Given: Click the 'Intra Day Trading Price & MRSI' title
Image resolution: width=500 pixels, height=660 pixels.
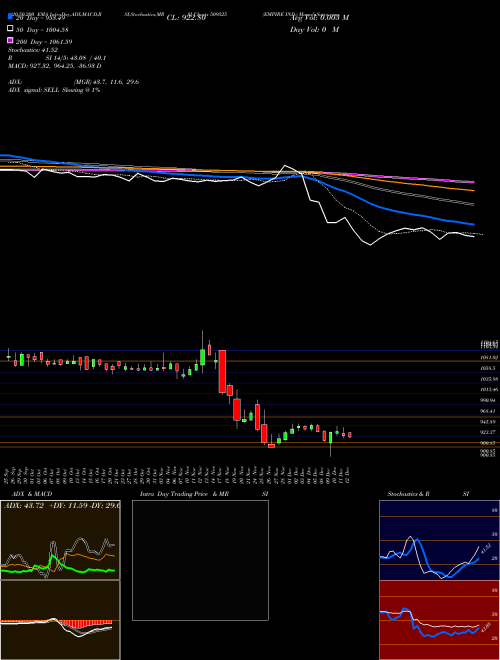Looking at the screenshot, I should coord(204,494).
